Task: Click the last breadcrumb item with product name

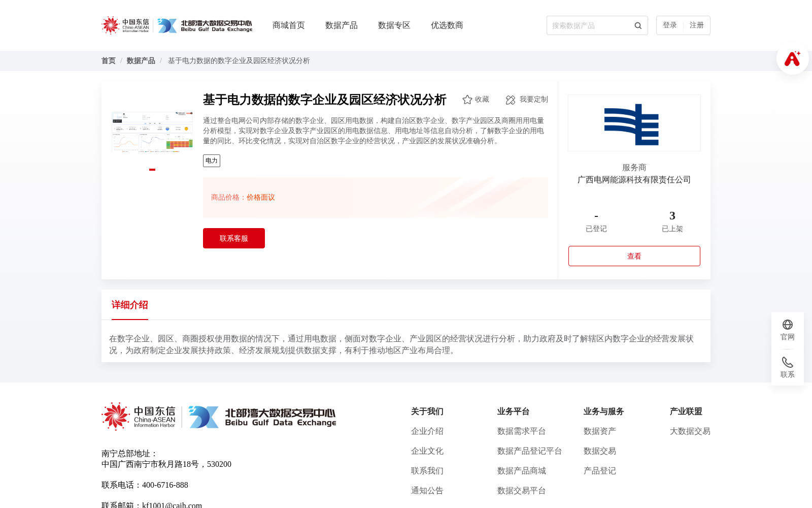Action: click(x=239, y=61)
